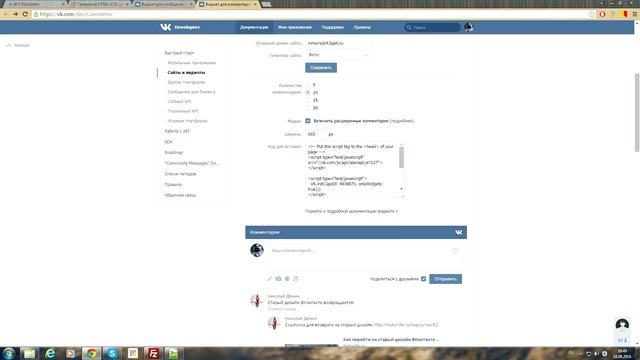The width and height of the screenshot is (640, 360).
Task: Open Skype from the Windows taskbar
Action: click(112, 353)
